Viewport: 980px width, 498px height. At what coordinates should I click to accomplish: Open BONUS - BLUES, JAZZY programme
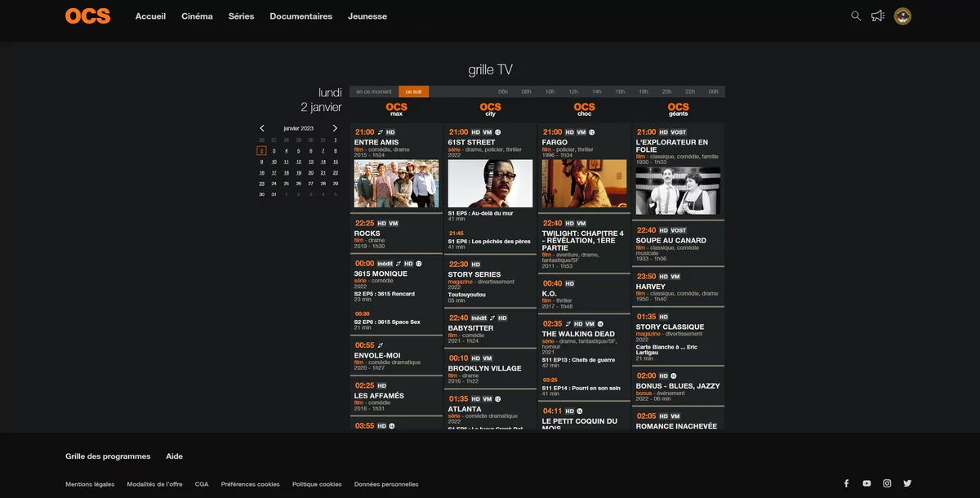[x=678, y=387]
